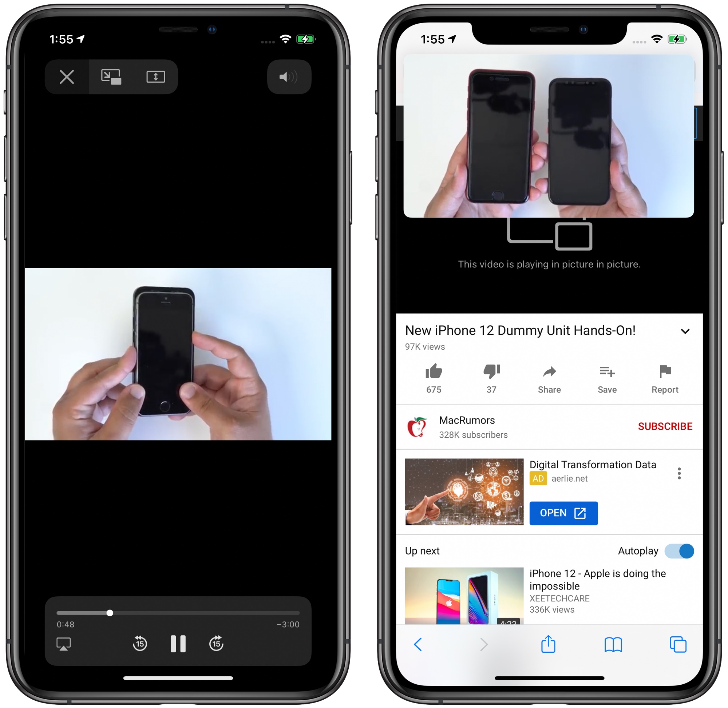Tap the volume/mute icon

[x=292, y=77]
